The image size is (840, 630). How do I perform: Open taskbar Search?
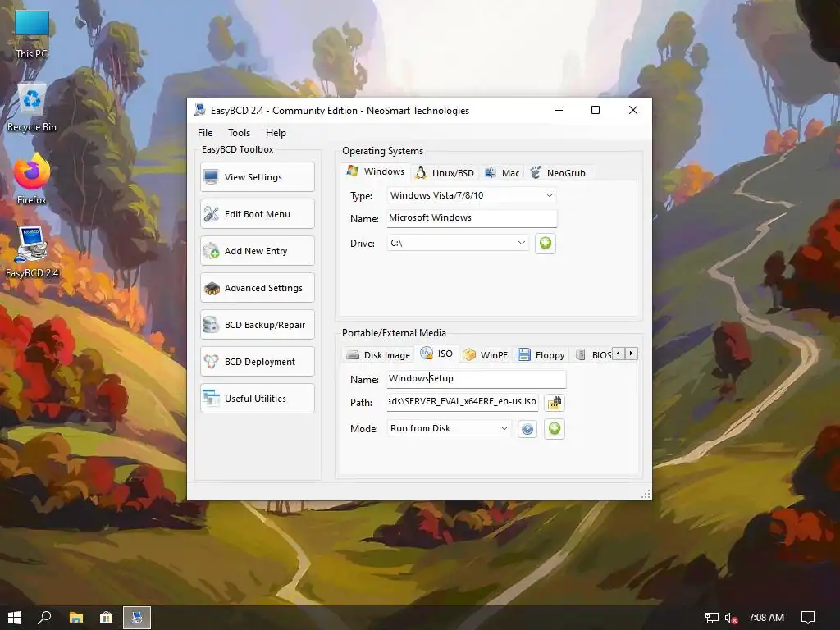[45, 618]
